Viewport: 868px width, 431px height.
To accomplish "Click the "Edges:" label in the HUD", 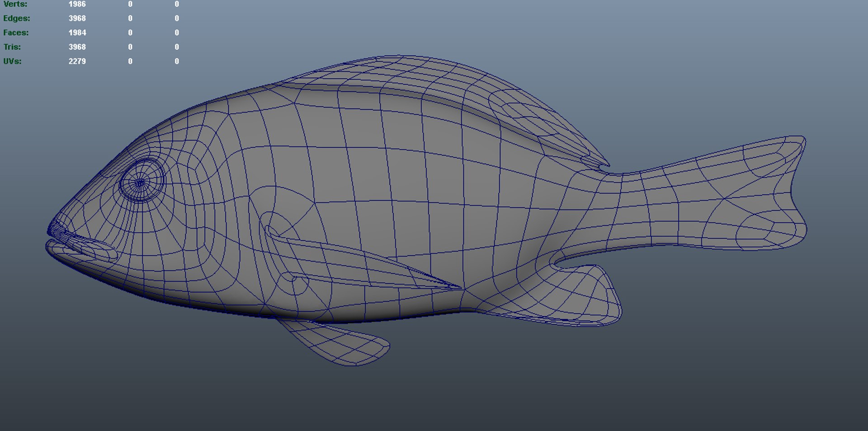I will point(17,19).
